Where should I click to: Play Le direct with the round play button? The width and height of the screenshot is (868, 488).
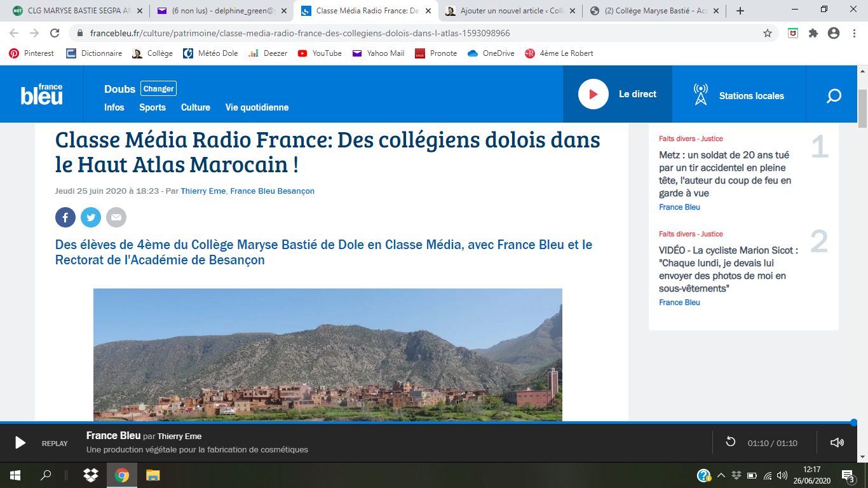[x=593, y=94]
